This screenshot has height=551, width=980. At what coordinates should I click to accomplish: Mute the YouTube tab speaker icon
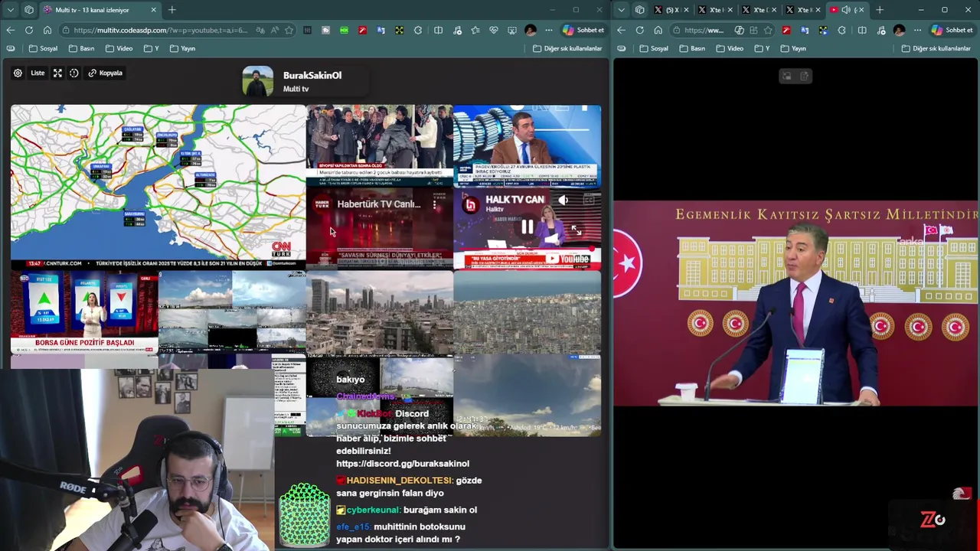coord(846,10)
